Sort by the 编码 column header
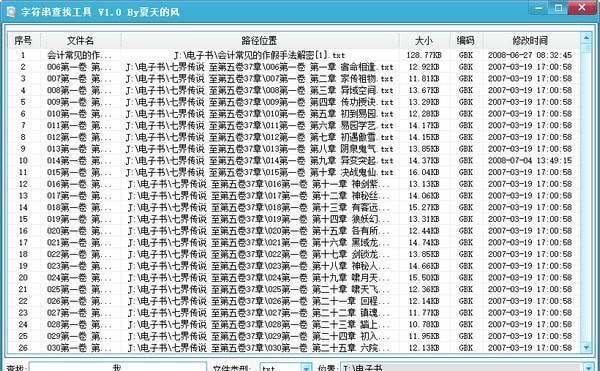The height and width of the screenshot is (371, 600). click(466, 40)
